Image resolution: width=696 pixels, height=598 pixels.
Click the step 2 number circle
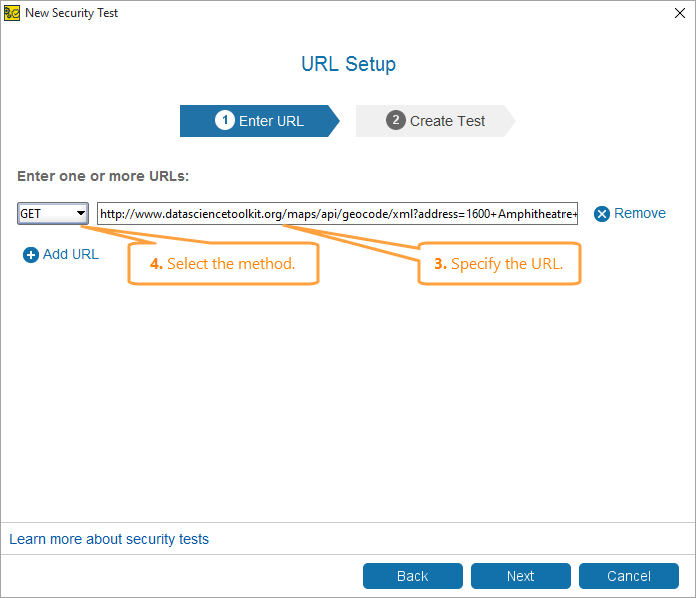pos(396,120)
